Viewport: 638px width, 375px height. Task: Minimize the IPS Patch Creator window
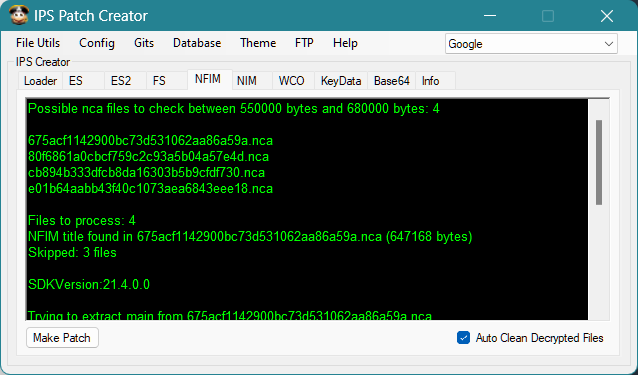tap(490, 16)
